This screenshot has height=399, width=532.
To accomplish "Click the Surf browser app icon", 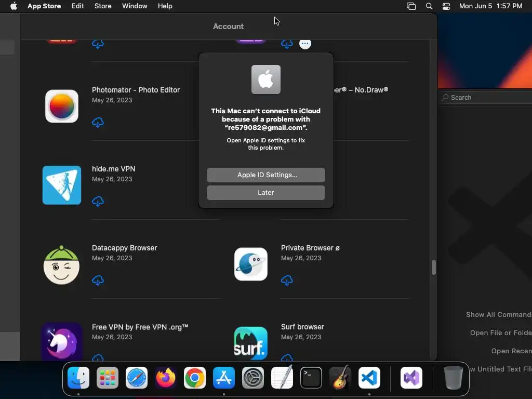I will (251, 343).
